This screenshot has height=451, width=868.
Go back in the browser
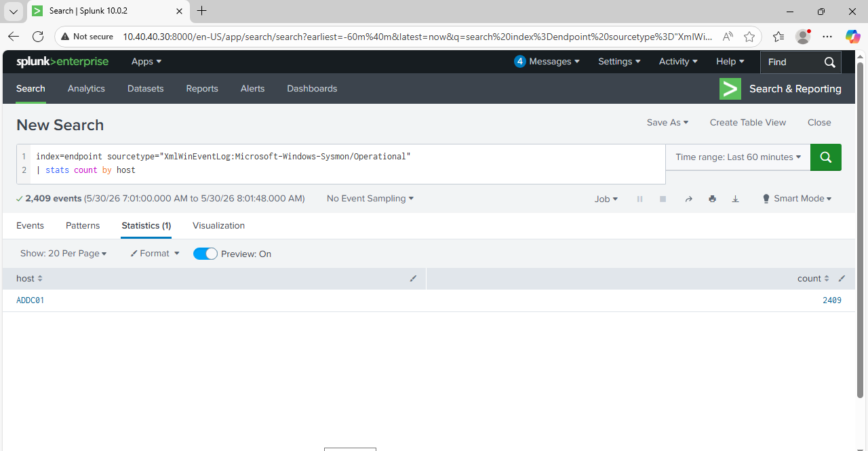14,37
